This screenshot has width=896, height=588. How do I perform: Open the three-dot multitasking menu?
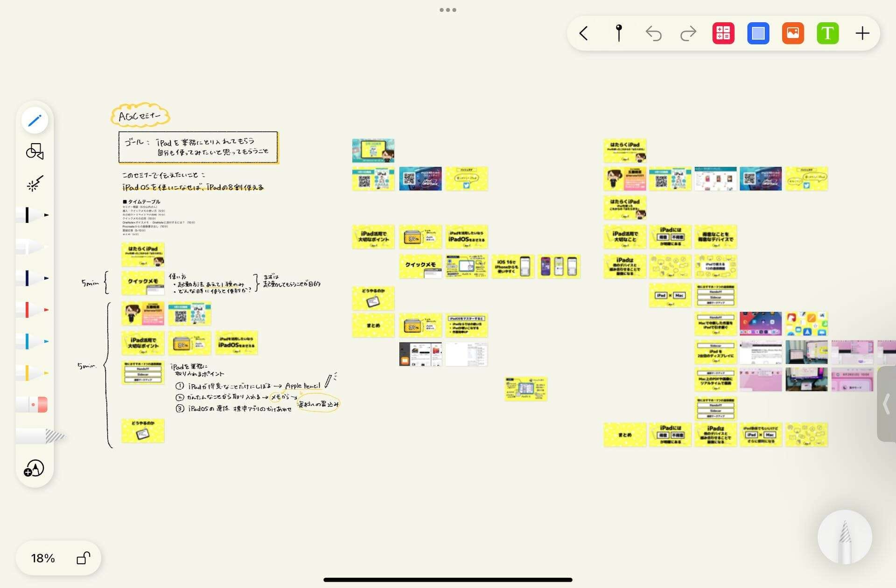coord(448,10)
